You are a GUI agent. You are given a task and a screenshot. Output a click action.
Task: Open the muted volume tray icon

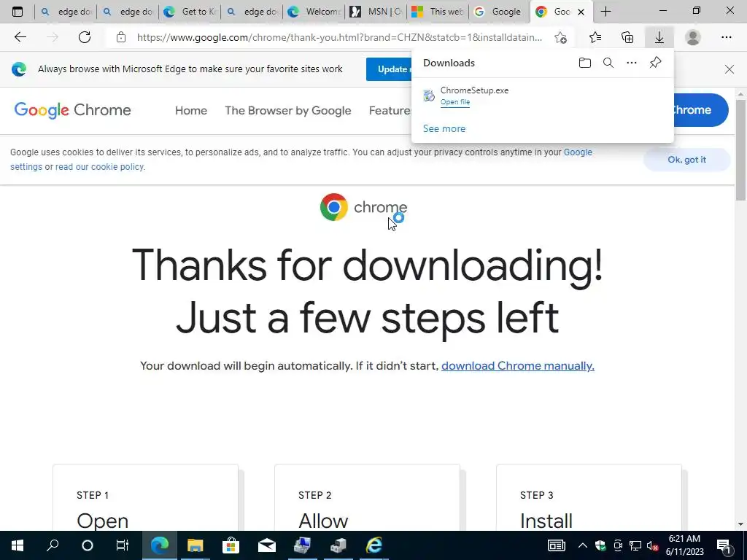tap(653, 545)
